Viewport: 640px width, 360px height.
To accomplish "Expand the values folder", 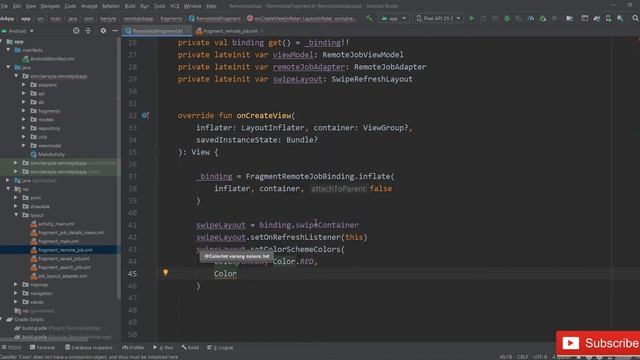I will click(16, 302).
